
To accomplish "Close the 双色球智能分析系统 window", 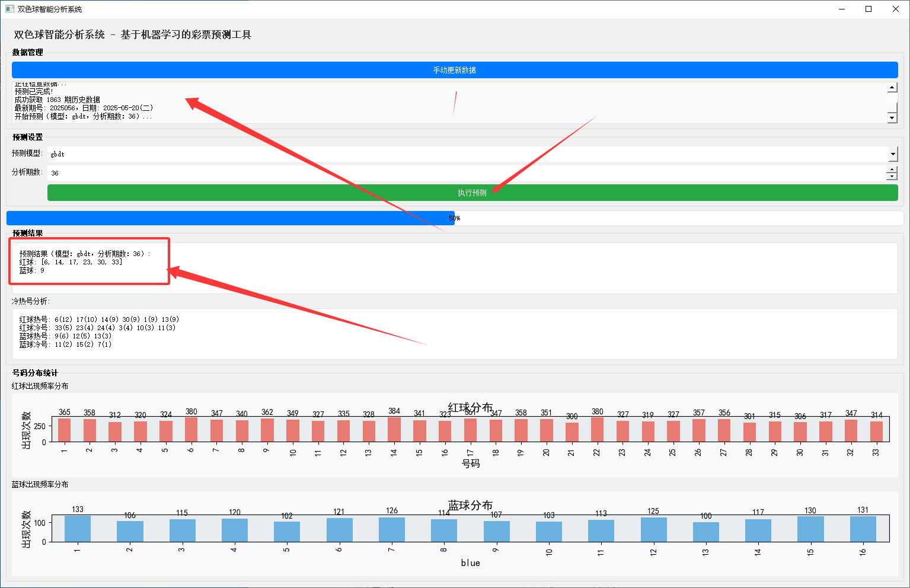I will (x=896, y=9).
